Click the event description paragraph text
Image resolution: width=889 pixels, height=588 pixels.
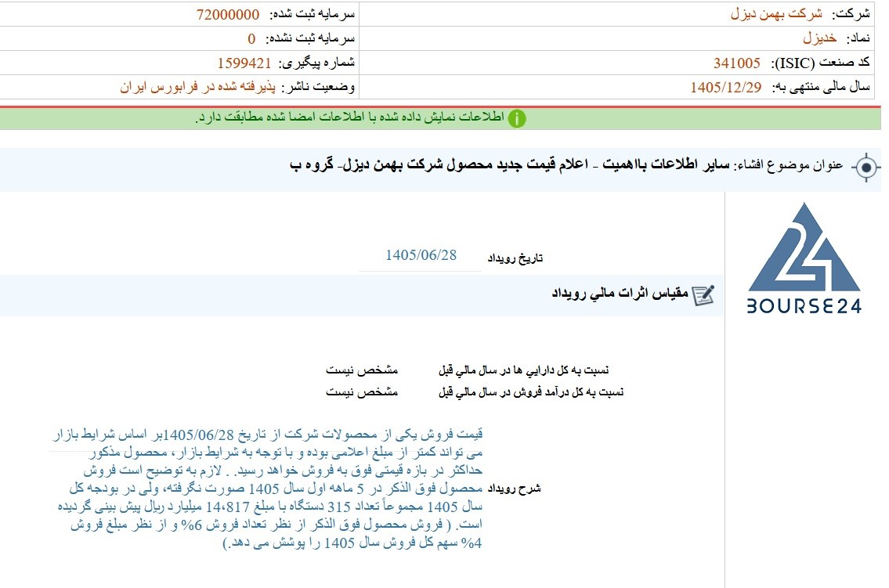267,489
